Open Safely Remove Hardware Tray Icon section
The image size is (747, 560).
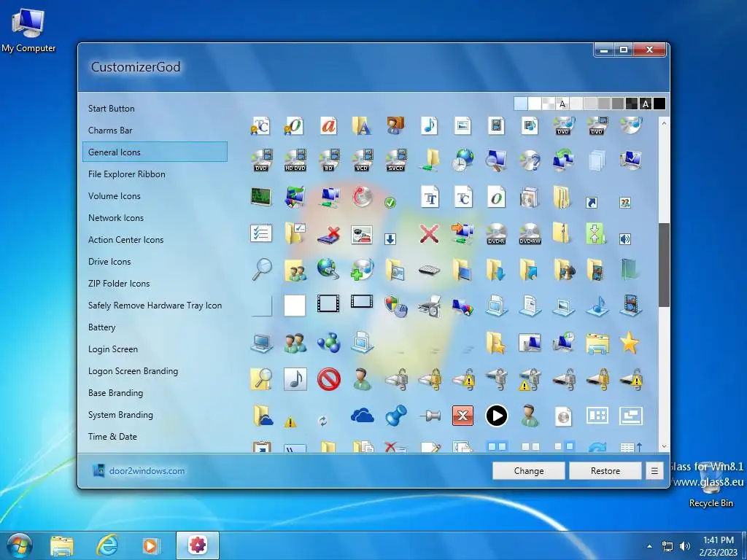point(155,306)
